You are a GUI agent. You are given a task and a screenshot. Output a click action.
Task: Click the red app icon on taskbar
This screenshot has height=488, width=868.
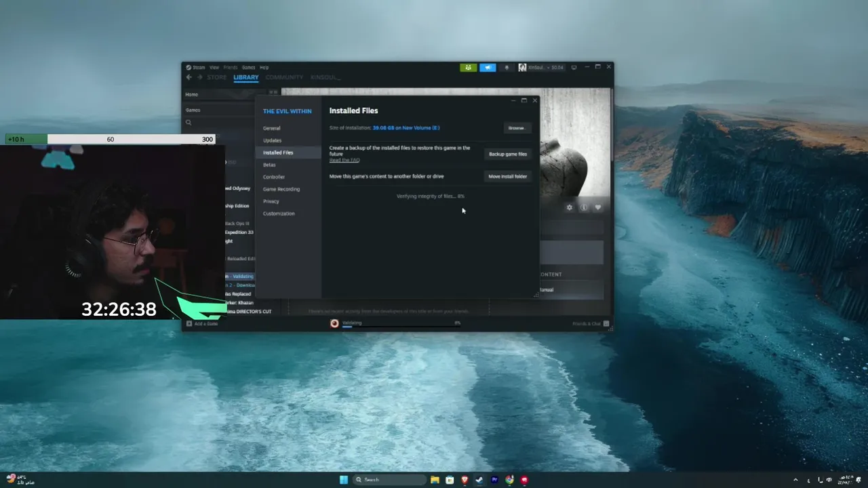pyautogui.click(x=524, y=480)
